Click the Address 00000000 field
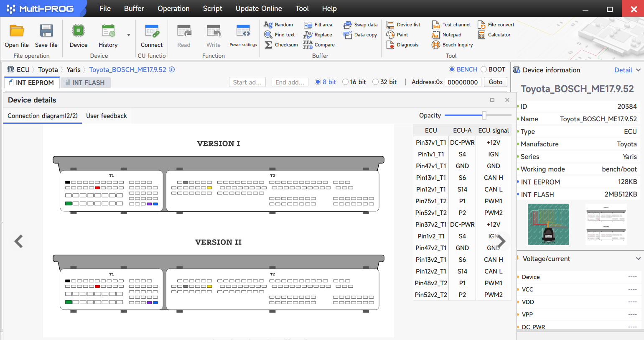 463,82
